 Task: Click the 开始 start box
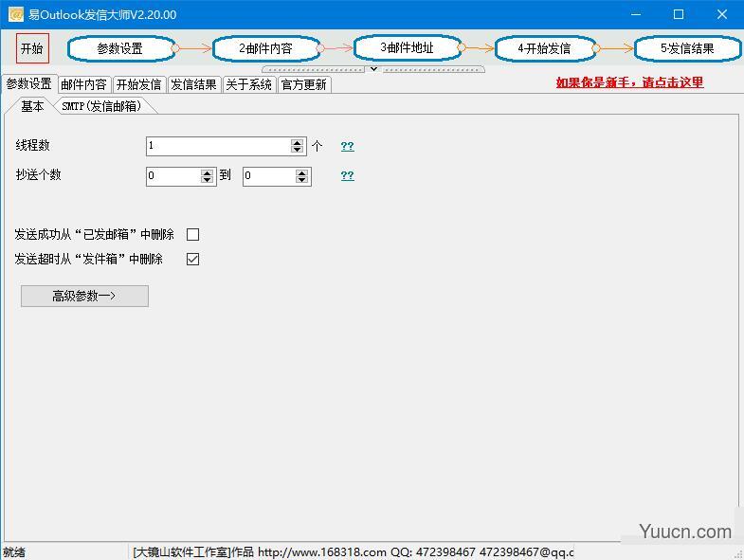coord(32,48)
